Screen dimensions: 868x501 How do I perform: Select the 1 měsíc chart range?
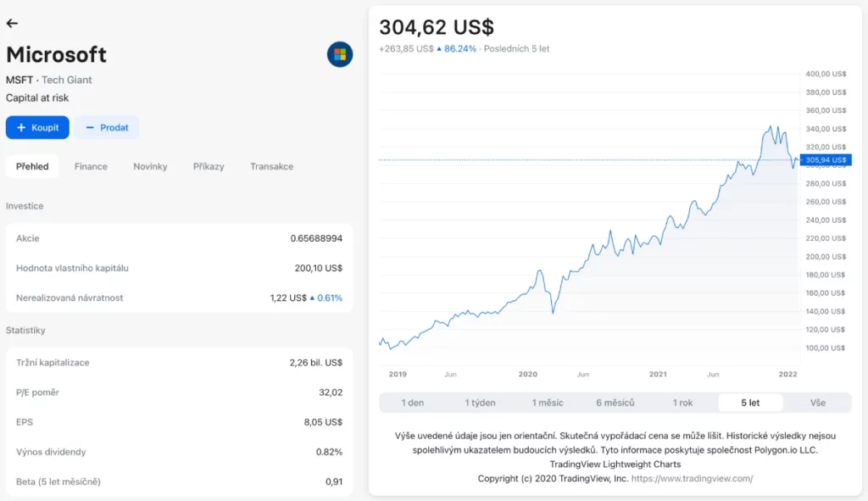click(x=548, y=403)
